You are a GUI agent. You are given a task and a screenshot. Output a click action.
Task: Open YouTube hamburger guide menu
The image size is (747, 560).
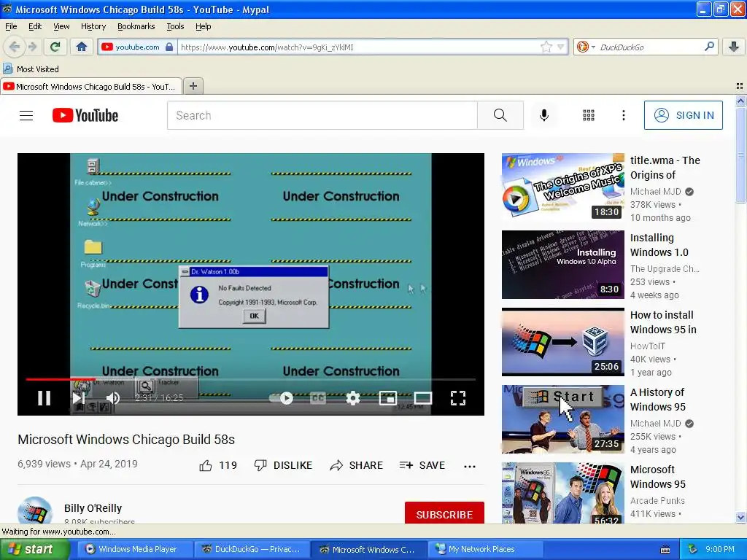pyautogui.click(x=26, y=115)
